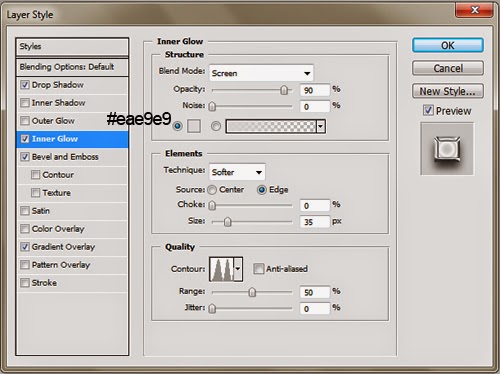
Task: Click the glow gradient preview bar
Action: pos(271,126)
